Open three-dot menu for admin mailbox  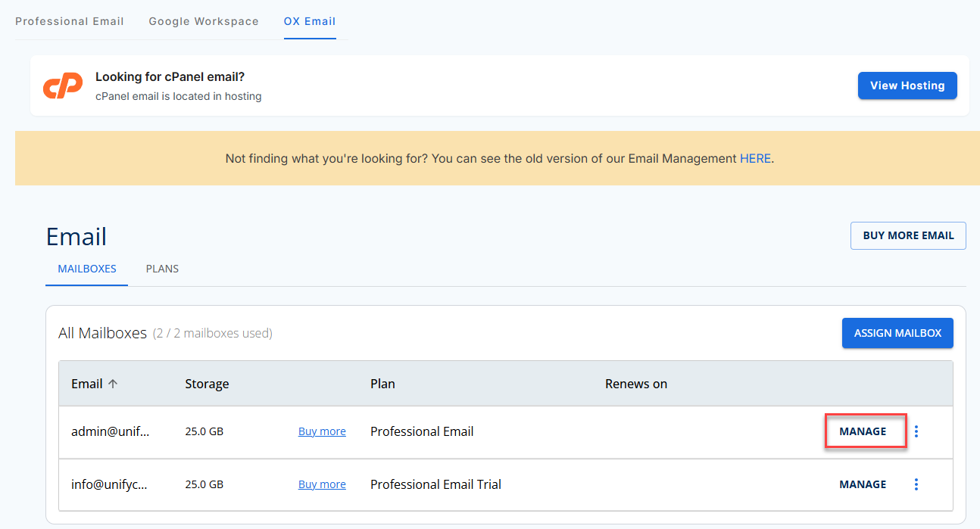click(916, 431)
